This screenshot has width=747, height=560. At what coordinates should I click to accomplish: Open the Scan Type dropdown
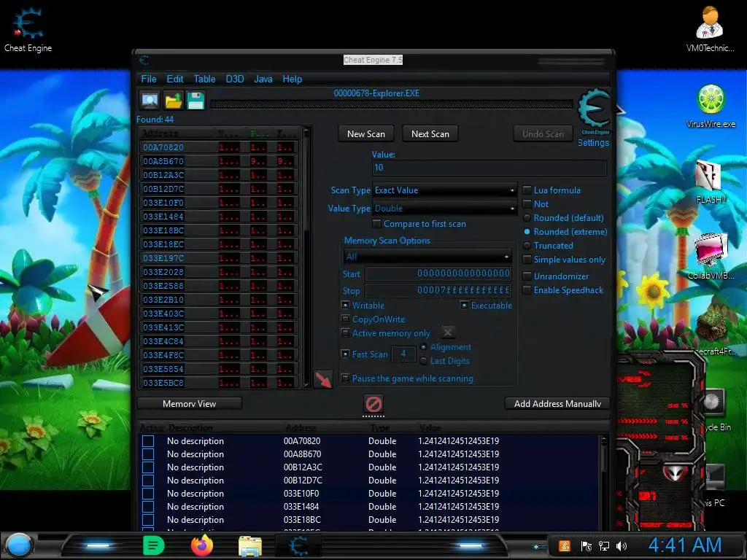(444, 190)
